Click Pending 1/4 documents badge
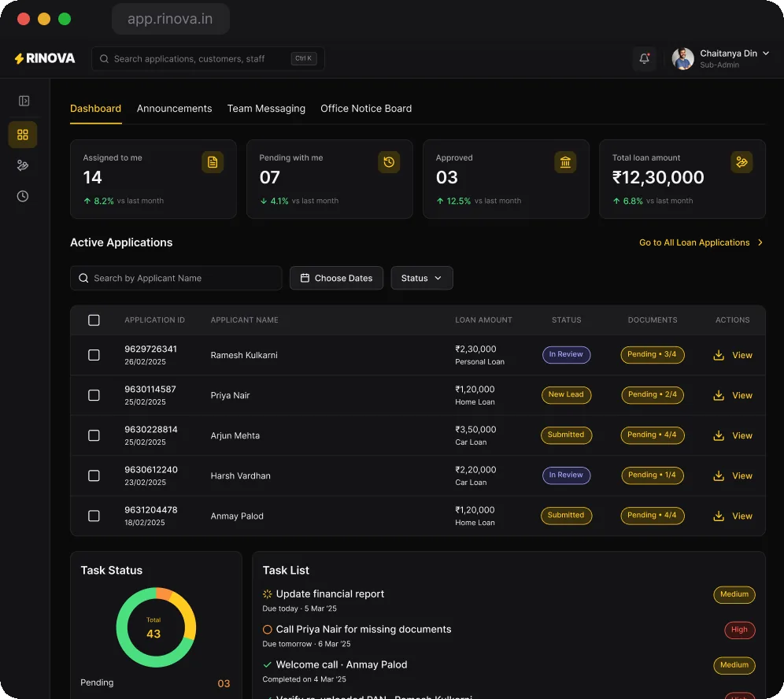 652,475
